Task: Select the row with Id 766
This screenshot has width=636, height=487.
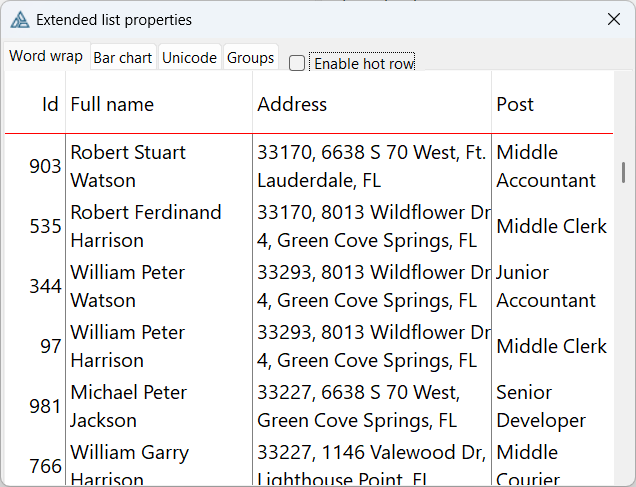Action: 45,465
